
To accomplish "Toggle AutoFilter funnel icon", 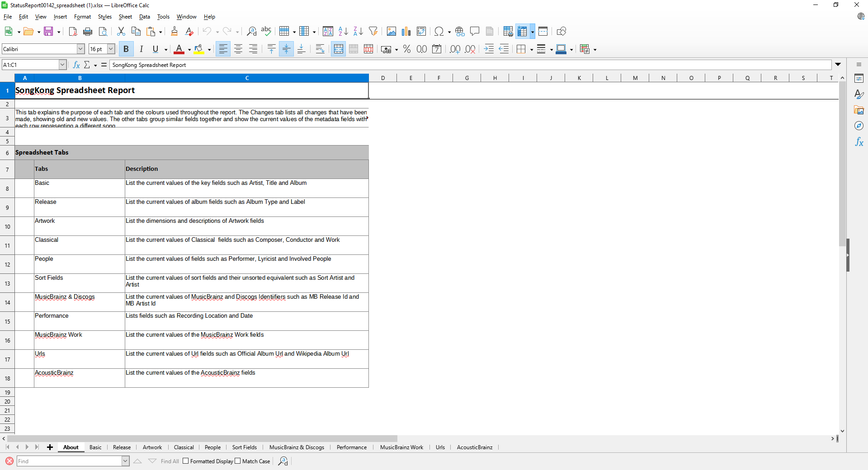I will [373, 31].
